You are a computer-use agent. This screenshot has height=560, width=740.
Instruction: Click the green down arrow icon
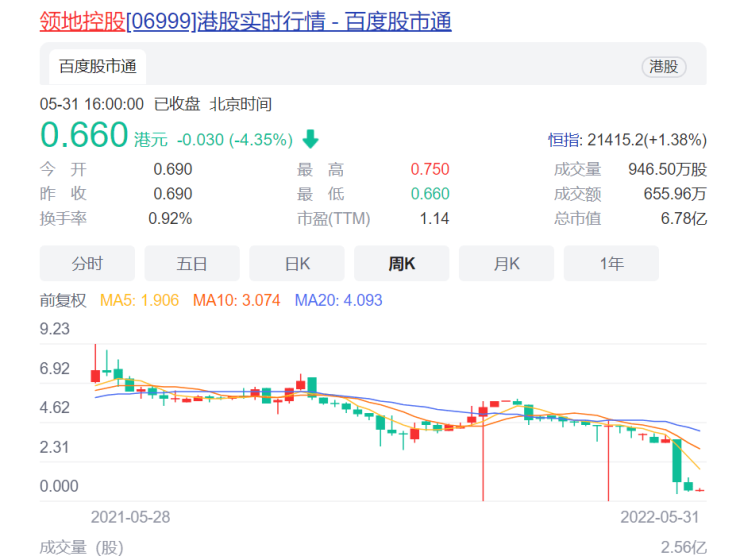click(311, 139)
